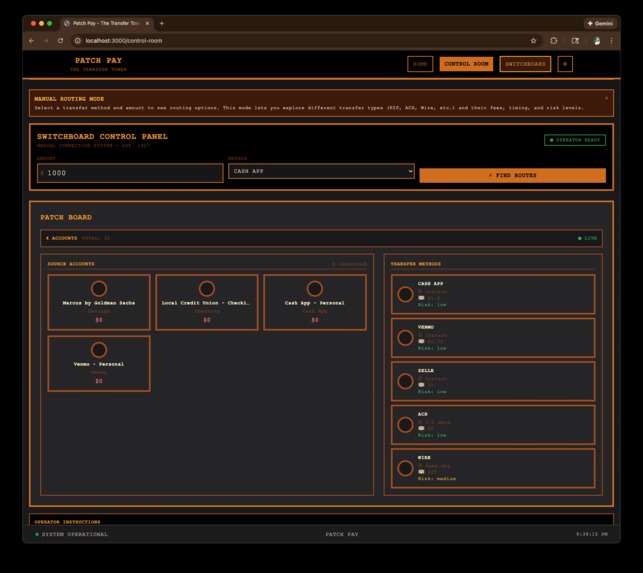Viewport: 643px width, 573px height.
Task: Select the Local Credit Union Checking jack
Action: (207, 289)
